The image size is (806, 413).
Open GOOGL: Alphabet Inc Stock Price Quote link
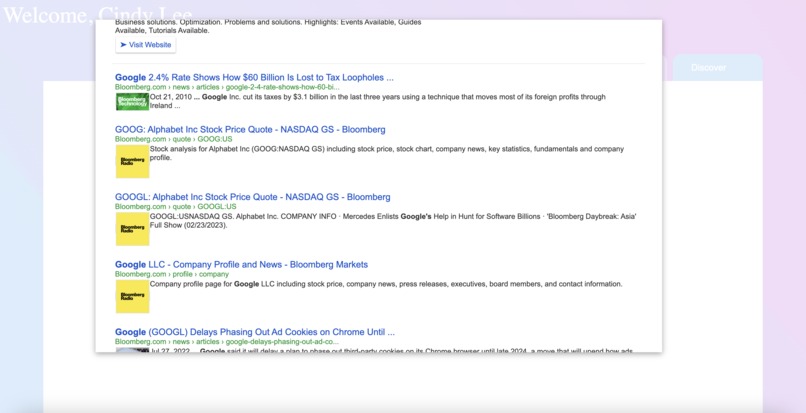(252, 197)
